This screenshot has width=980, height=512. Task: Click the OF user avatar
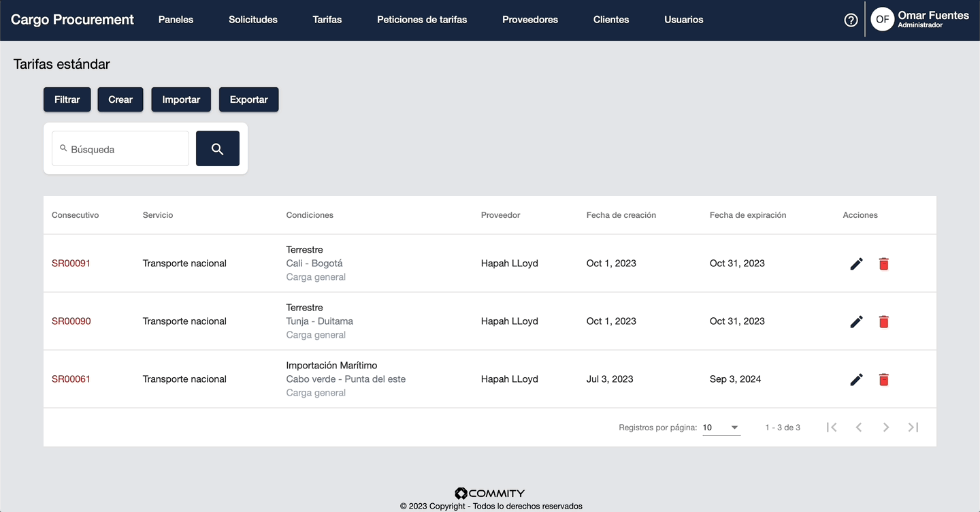(x=882, y=20)
